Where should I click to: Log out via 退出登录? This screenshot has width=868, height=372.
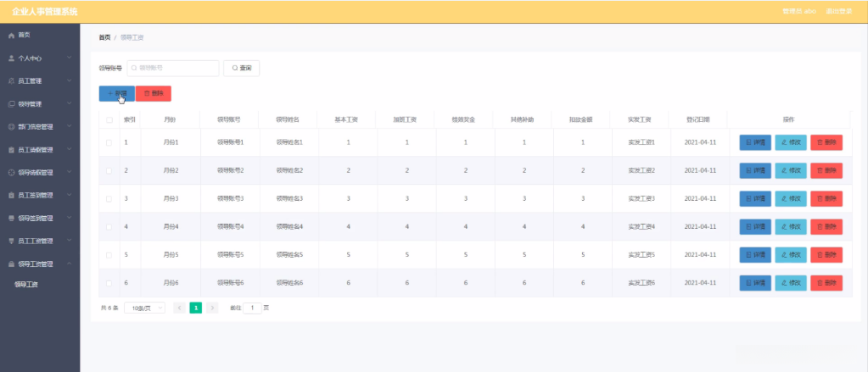coord(838,12)
